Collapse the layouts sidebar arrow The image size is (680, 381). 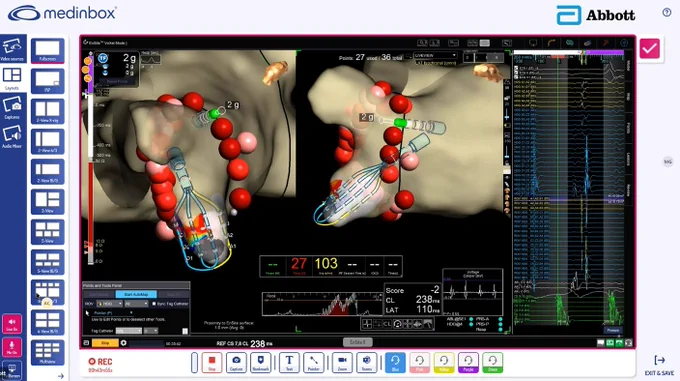coord(61,376)
